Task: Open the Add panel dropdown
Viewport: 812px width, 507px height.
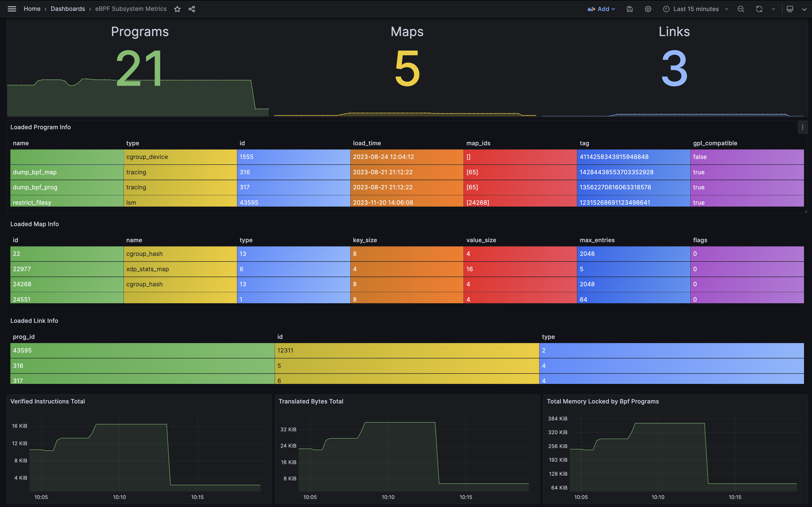Action: tap(601, 9)
